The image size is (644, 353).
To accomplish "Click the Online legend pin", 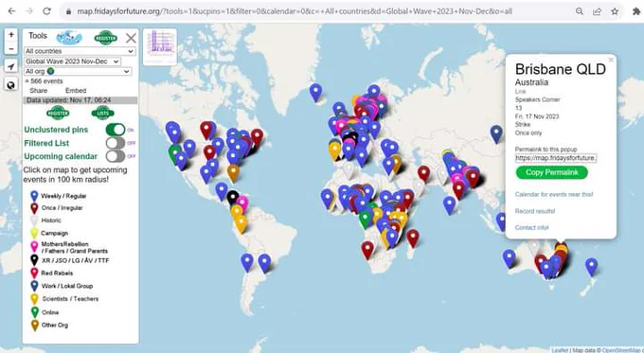I will click(34, 312).
